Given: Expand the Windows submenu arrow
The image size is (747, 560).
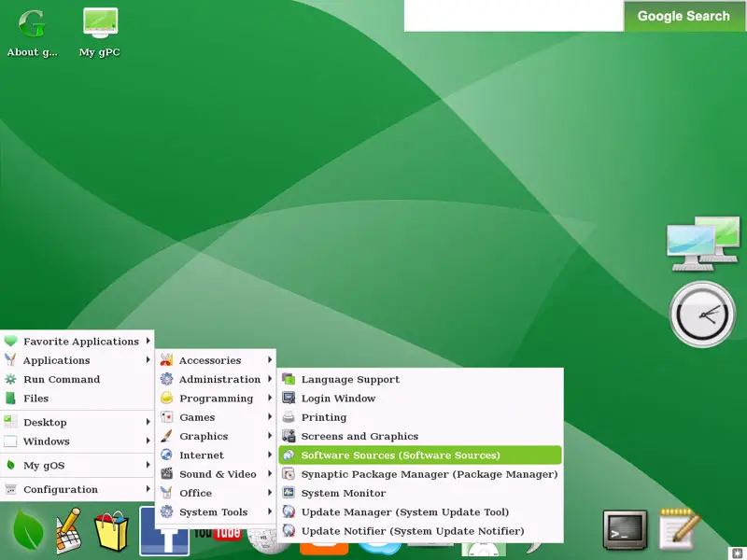Looking at the screenshot, I should click(x=148, y=441).
